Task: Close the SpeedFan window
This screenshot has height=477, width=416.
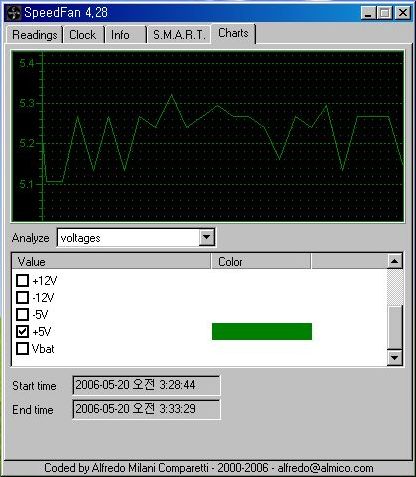Action: point(402,13)
